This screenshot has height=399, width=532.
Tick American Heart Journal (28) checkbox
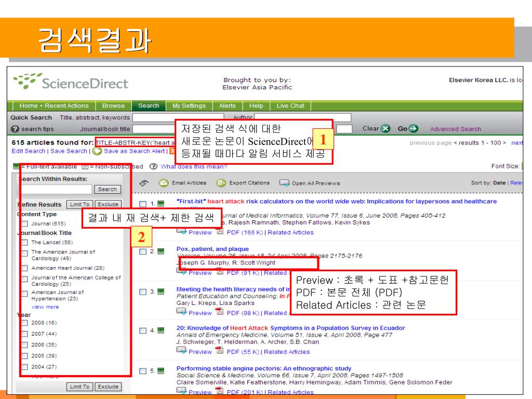24,268
